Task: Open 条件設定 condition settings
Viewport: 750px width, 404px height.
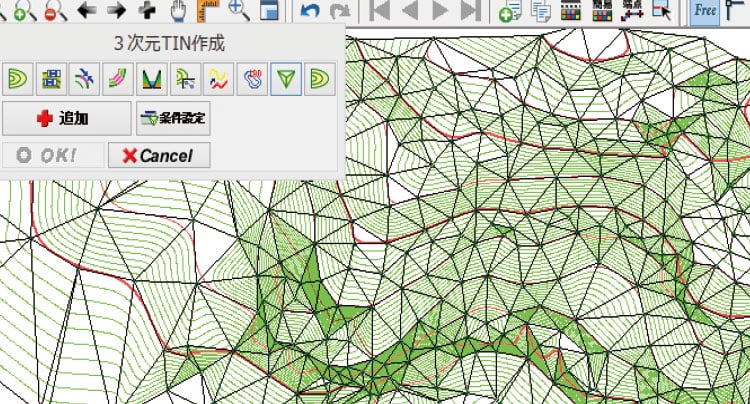Action: [173, 118]
